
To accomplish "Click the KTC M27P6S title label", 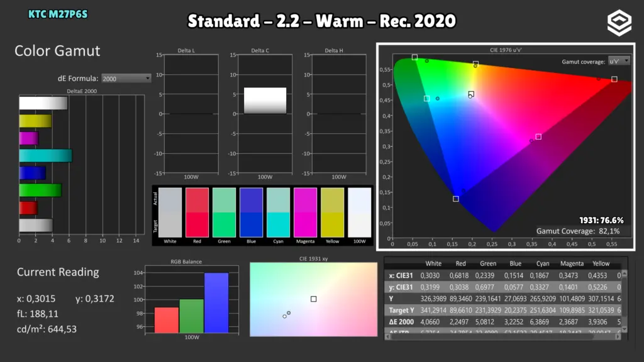I will pyautogui.click(x=58, y=14).
